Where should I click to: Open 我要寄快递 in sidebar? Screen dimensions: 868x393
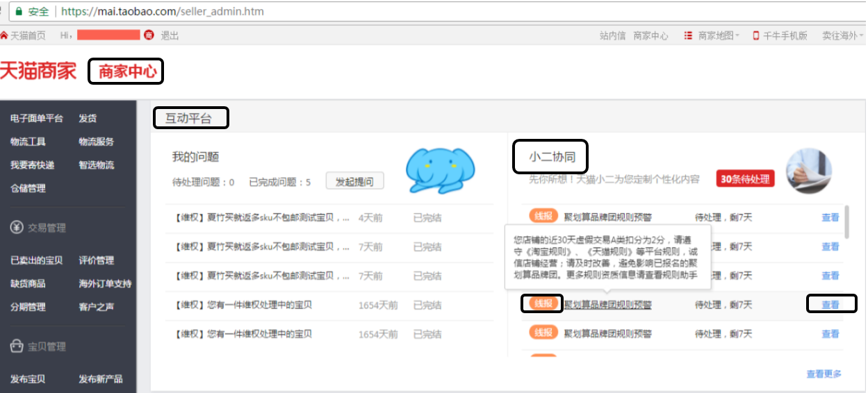point(32,165)
